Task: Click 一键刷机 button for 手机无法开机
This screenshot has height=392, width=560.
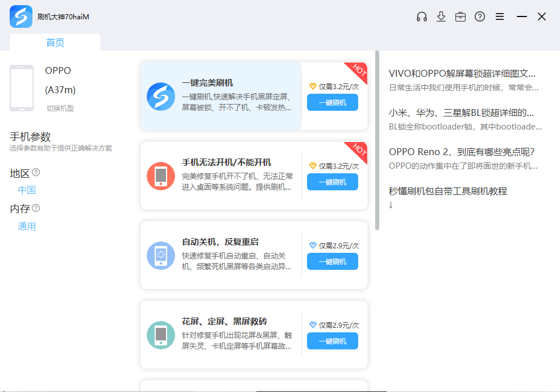Action: tap(333, 182)
